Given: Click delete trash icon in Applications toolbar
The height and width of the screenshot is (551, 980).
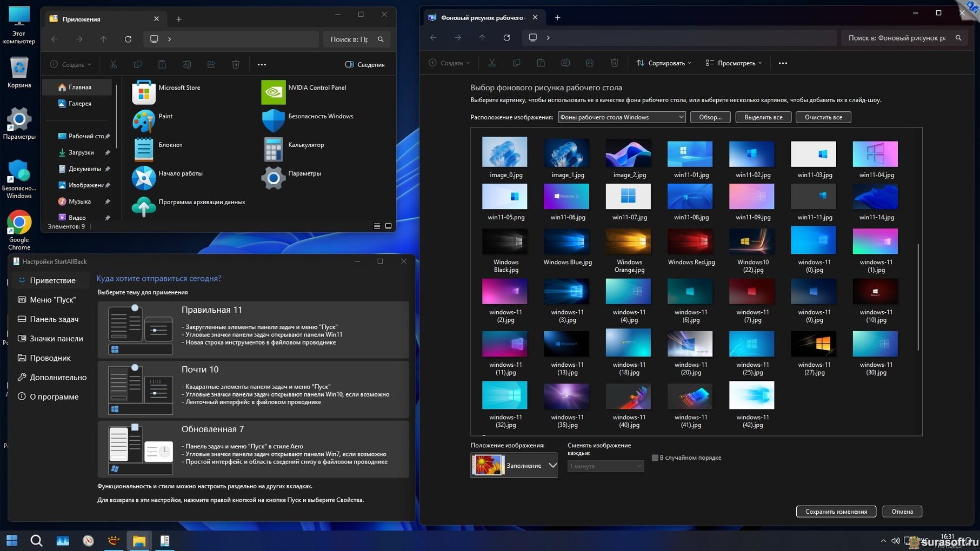Looking at the screenshot, I should pyautogui.click(x=236, y=64).
